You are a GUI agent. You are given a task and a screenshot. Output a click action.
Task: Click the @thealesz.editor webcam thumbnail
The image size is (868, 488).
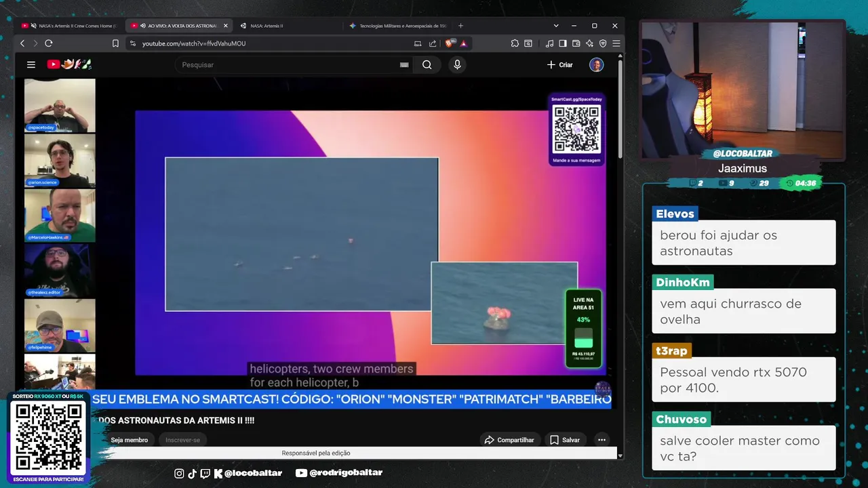click(60, 270)
